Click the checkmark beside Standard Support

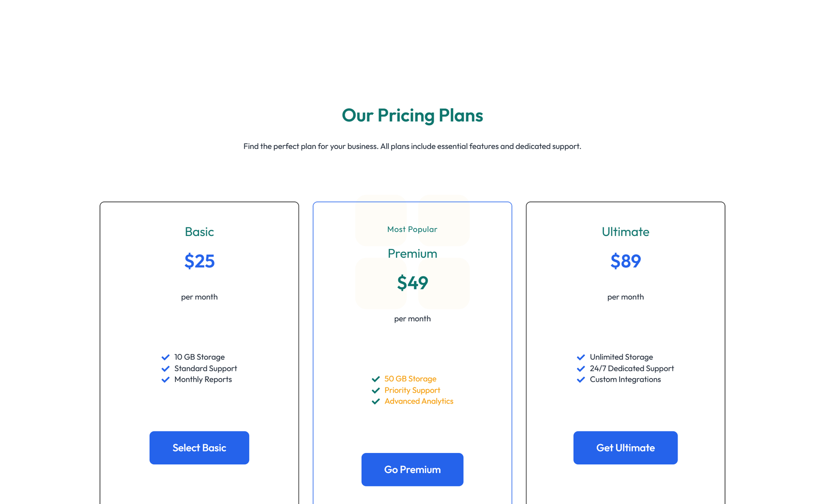(166, 368)
